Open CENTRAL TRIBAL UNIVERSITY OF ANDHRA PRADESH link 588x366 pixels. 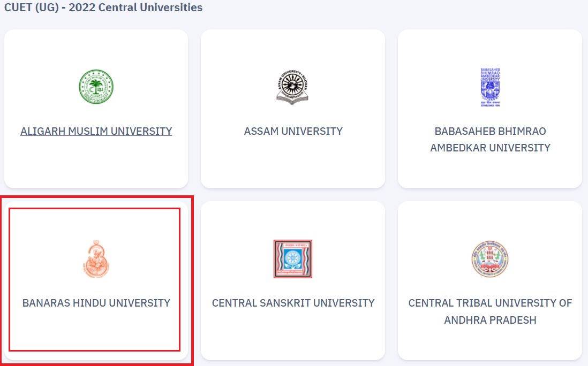pos(490,311)
